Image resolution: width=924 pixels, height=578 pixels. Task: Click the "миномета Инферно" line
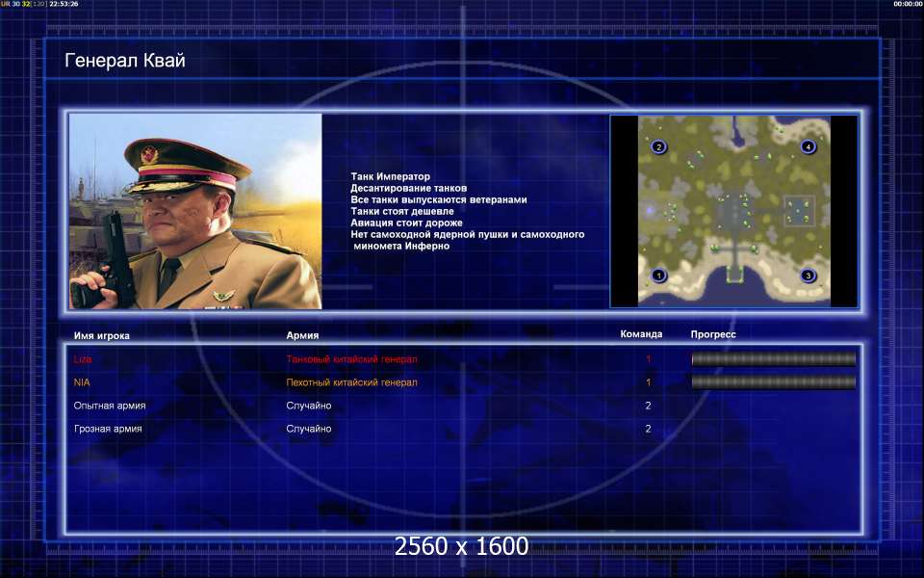pos(401,246)
